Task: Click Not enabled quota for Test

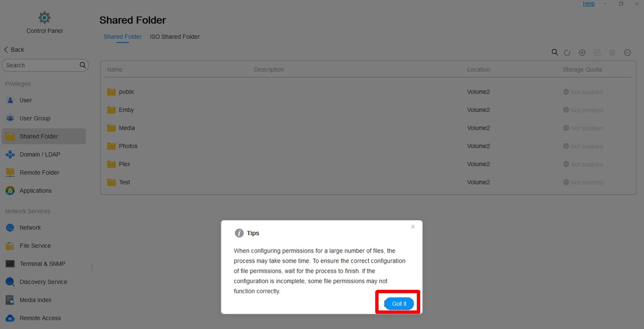Action: pyautogui.click(x=583, y=183)
